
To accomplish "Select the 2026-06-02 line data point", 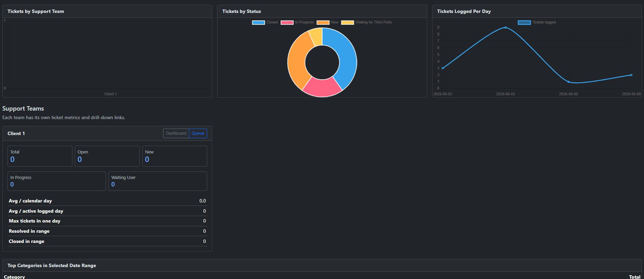I will [x=443, y=68].
